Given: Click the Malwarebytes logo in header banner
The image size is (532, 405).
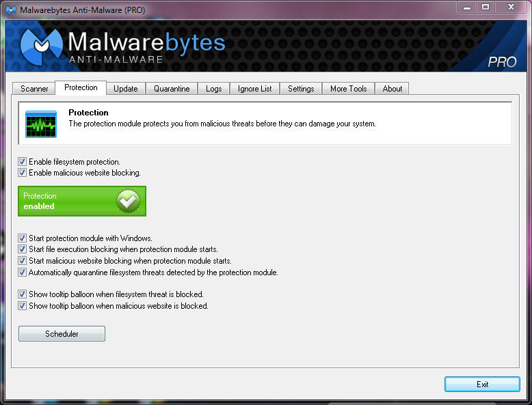Looking at the screenshot, I should point(42,46).
